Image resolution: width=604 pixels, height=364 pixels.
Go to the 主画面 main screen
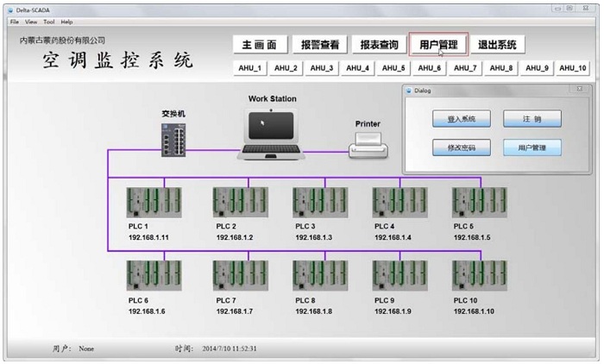(260, 45)
